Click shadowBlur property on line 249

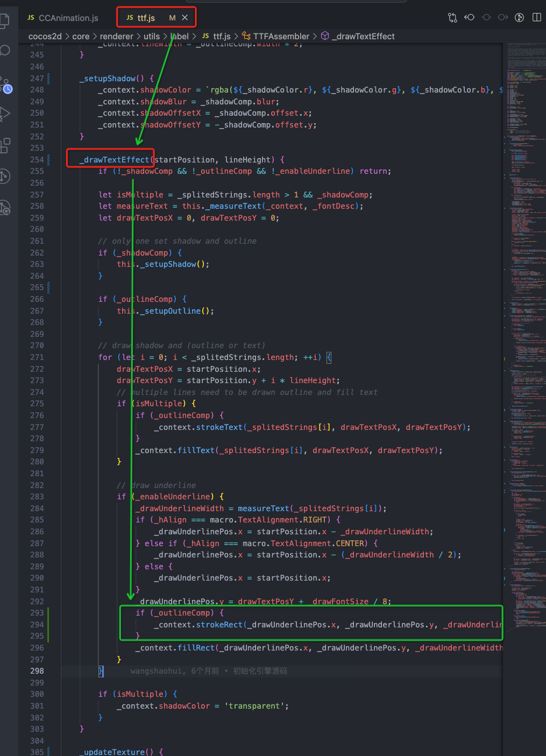pyautogui.click(x=164, y=102)
